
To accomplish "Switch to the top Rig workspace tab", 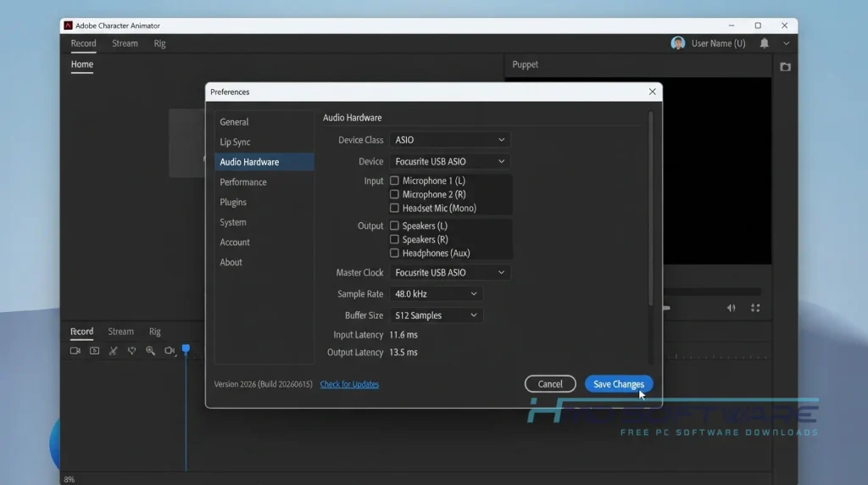I will 159,43.
